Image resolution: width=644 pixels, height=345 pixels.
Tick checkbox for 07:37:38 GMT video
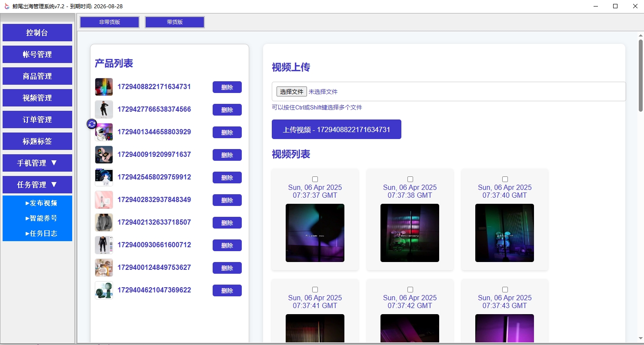point(410,179)
